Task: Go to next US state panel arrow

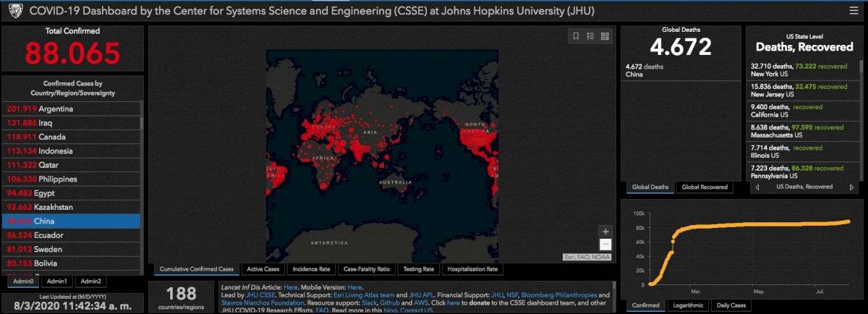Action: (x=851, y=187)
